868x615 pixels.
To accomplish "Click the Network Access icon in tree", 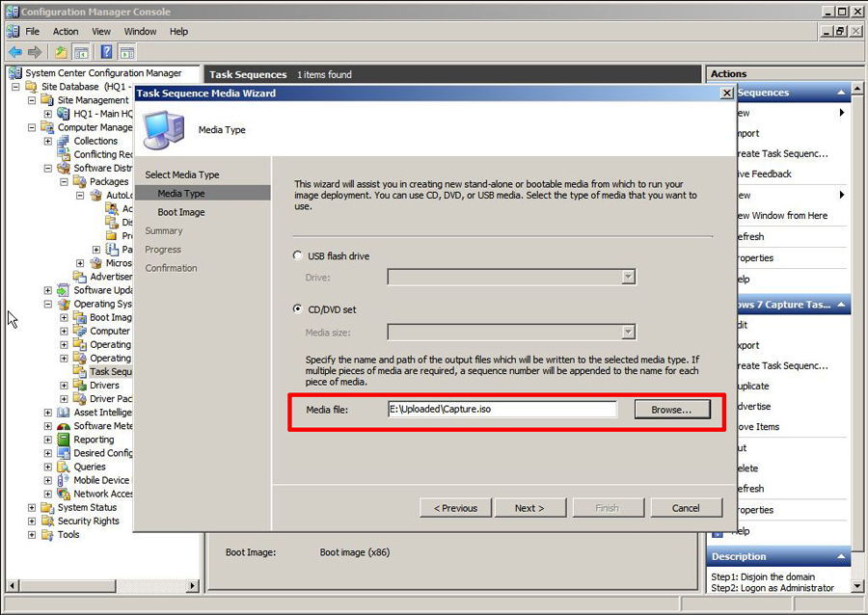I will (64, 494).
